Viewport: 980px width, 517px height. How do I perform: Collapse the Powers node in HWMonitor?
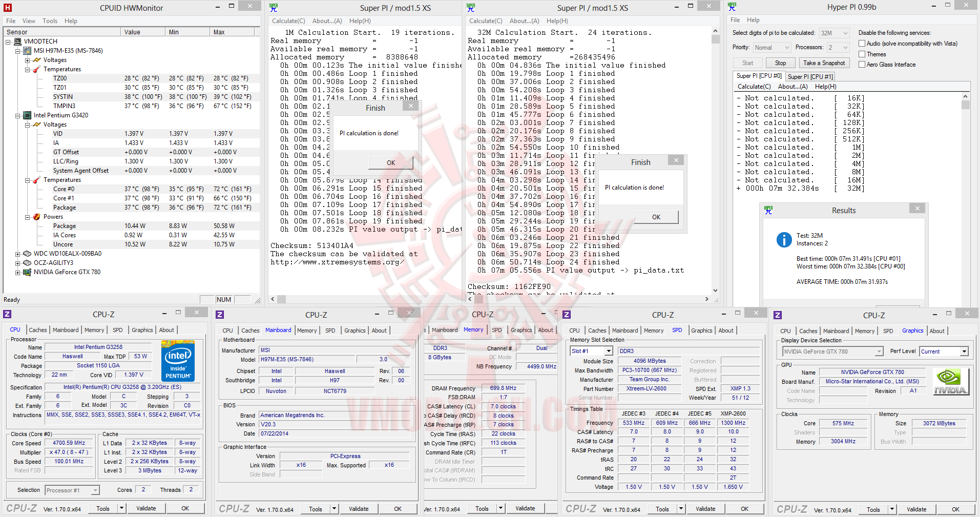[28, 217]
